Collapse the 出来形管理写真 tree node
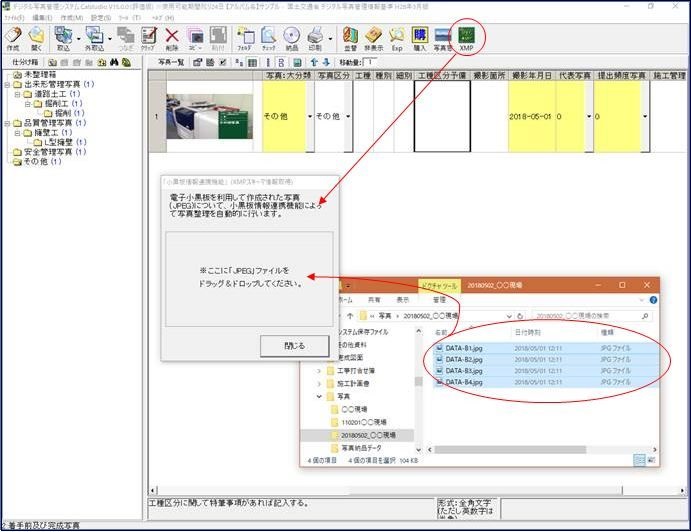Viewport: 691px width, 532px height. click(x=6, y=85)
